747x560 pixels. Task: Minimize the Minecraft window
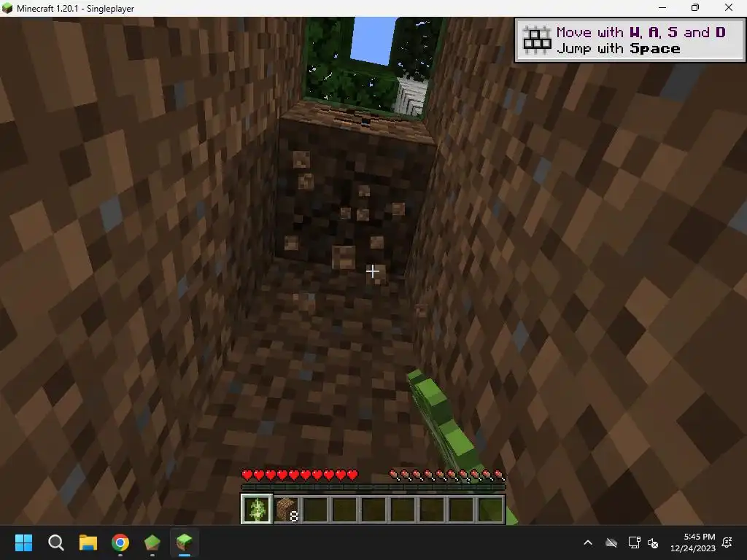click(662, 8)
